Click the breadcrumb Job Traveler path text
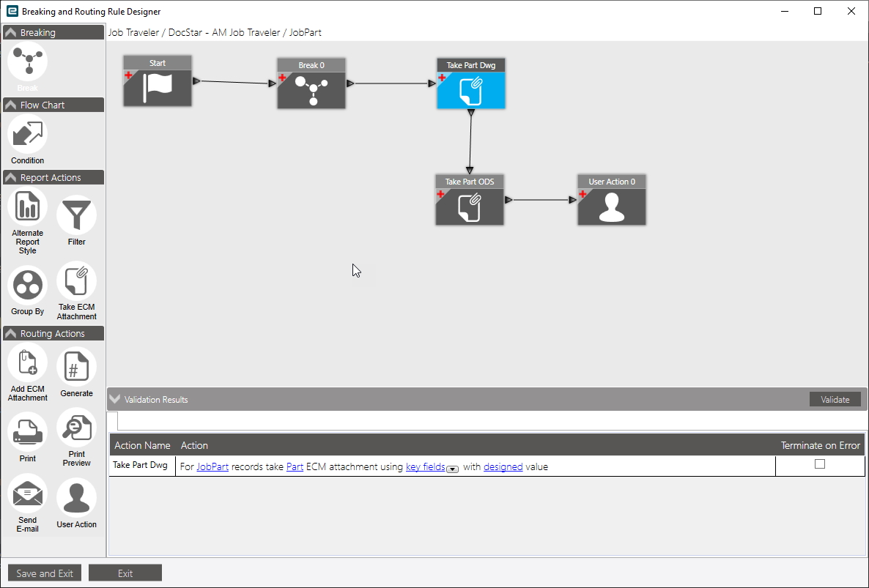The height and width of the screenshot is (588, 869). pos(215,33)
